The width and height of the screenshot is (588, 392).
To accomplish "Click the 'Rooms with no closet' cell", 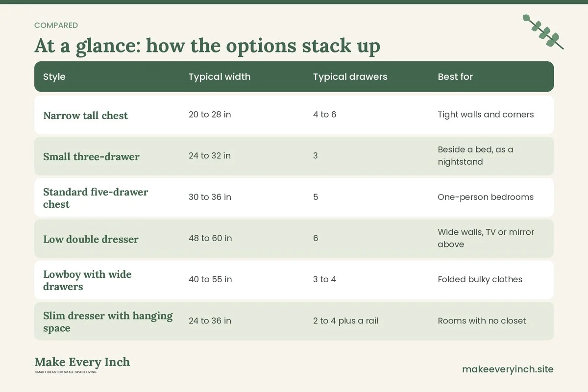I will [482, 320].
